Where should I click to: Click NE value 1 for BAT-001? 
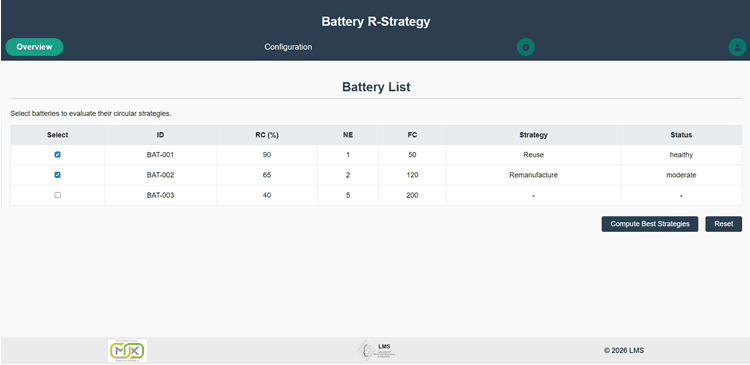tap(348, 155)
